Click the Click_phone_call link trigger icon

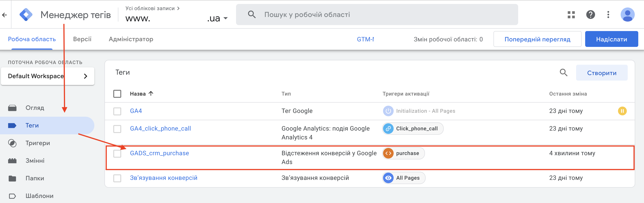pyautogui.click(x=388, y=129)
